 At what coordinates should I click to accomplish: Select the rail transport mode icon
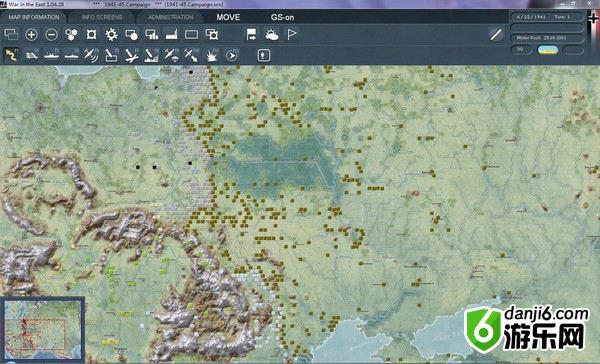31,56
